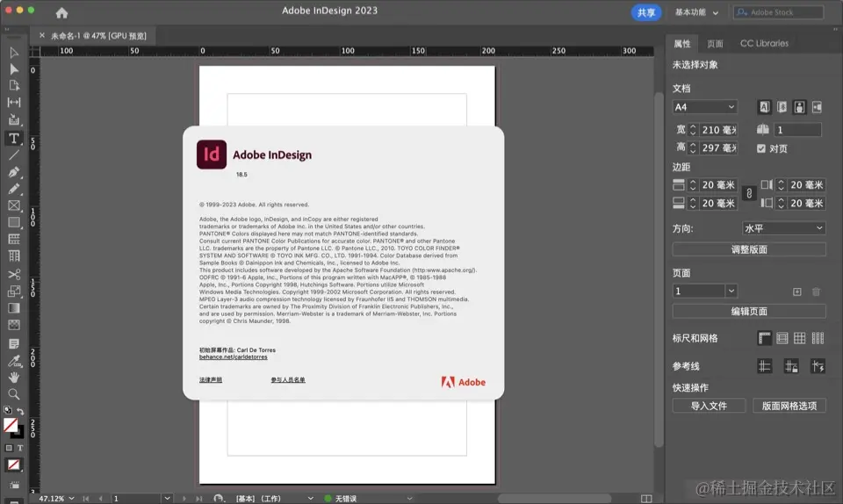Select the Page tool
This screenshot has height=504, width=843.
tap(14, 86)
